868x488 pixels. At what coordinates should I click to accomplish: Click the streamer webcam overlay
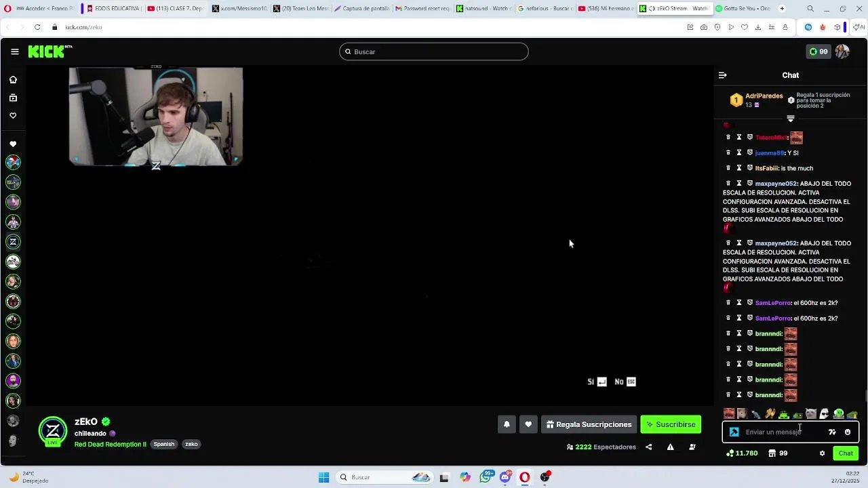[x=156, y=116]
